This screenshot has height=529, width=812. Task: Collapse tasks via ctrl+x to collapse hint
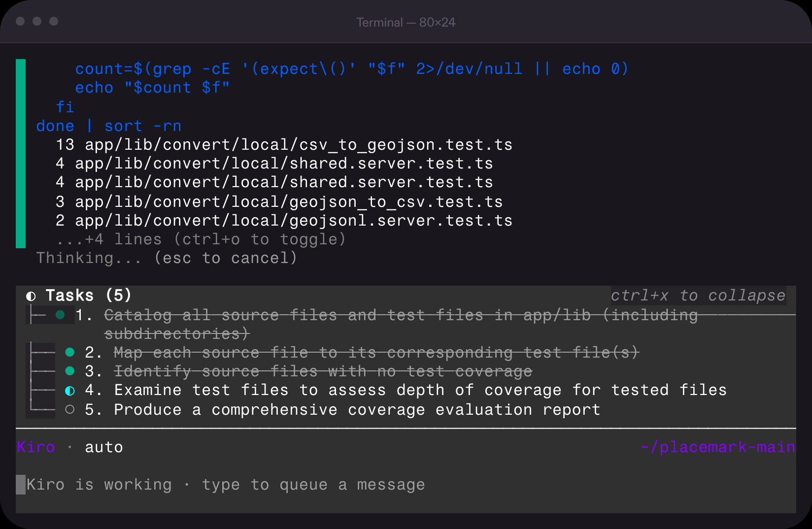pos(698,296)
